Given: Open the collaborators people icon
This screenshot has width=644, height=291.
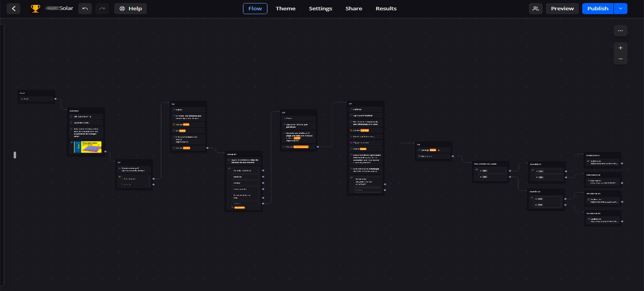Looking at the screenshot, I should [536, 9].
